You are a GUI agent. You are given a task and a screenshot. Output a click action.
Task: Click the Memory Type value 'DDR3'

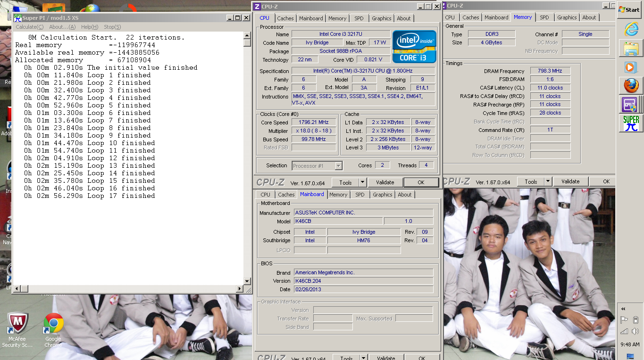pyautogui.click(x=492, y=34)
